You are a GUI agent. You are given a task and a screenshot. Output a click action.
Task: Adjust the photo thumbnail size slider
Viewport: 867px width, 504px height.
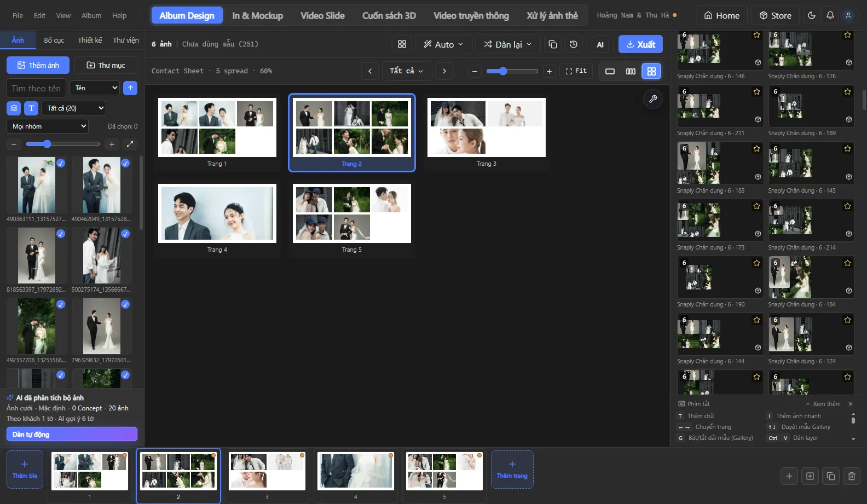coord(63,144)
